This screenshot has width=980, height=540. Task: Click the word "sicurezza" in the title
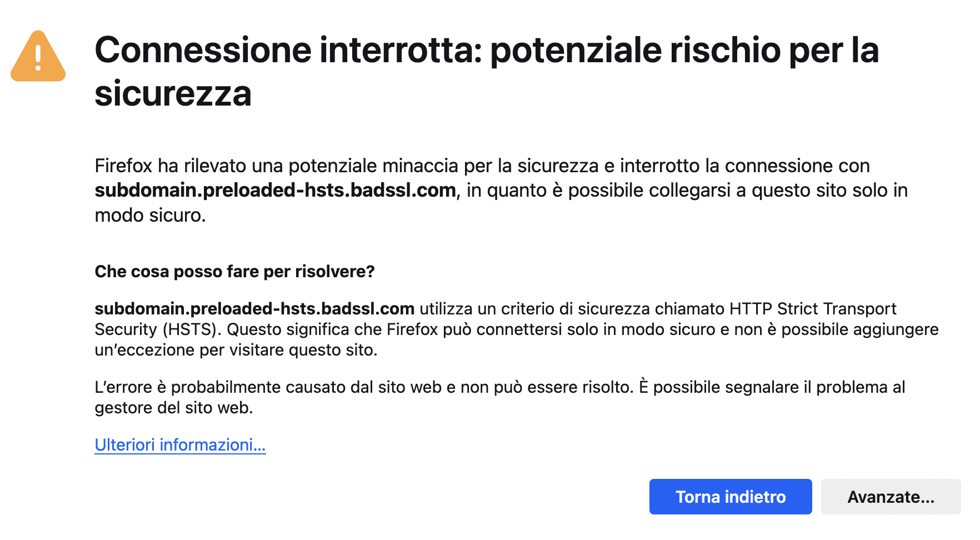(x=173, y=93)
